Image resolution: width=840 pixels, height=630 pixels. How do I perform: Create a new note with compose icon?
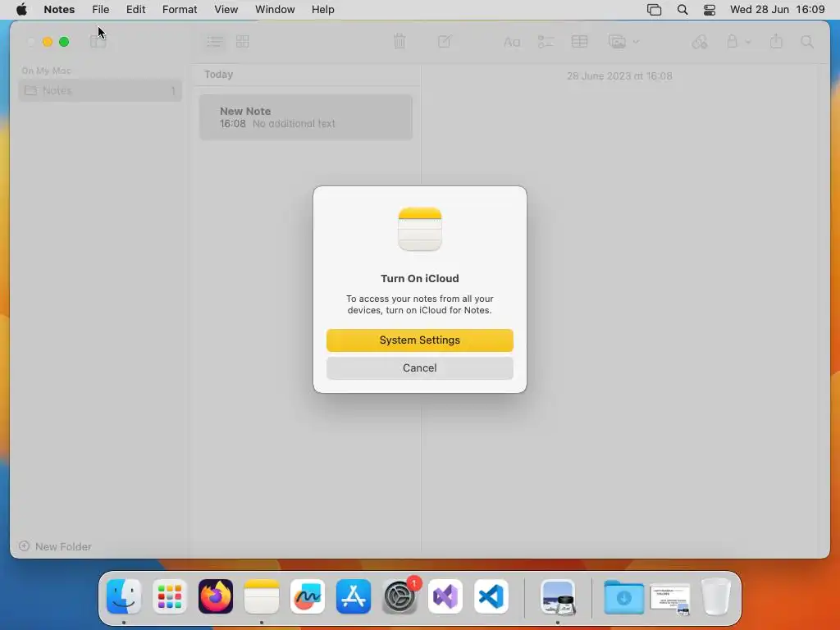[445, 41]
